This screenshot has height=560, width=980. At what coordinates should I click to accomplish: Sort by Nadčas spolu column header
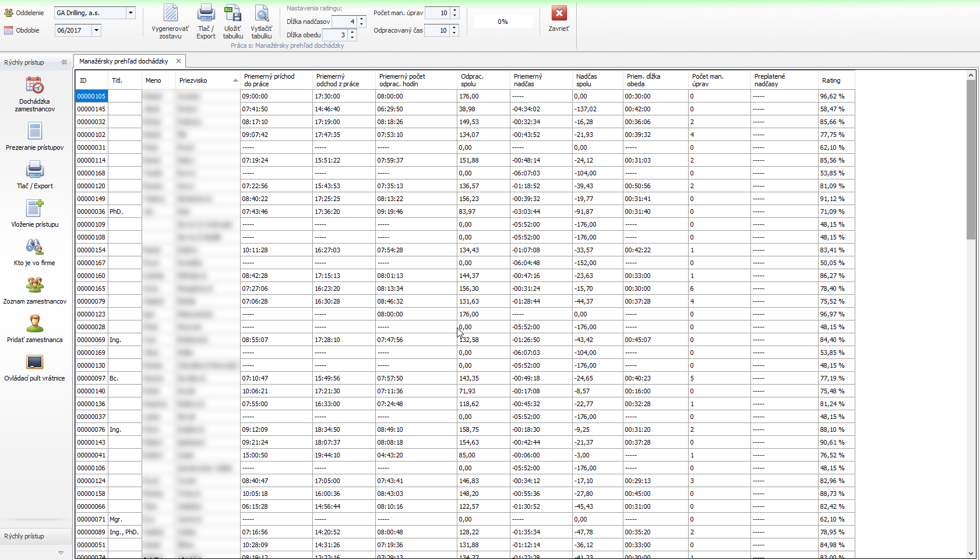click(598, 80)
